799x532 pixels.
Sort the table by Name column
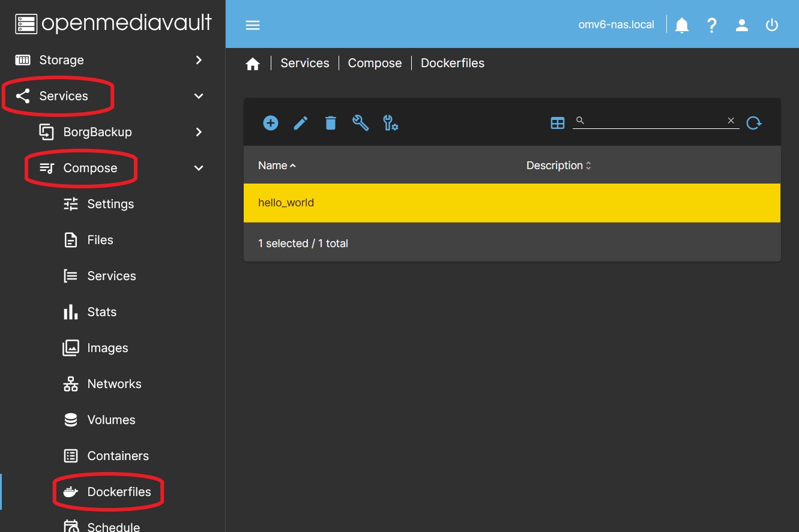coord(273,166)
